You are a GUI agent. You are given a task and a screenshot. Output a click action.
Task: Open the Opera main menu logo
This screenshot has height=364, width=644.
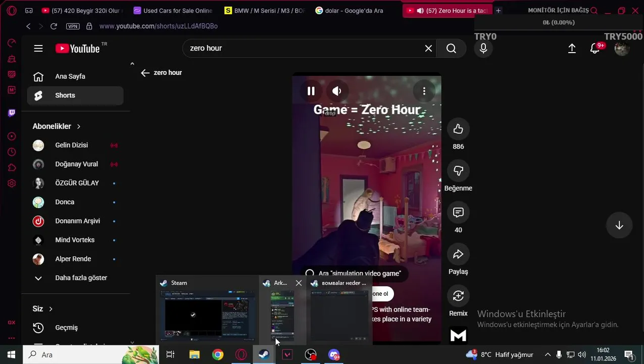[11, 11]
